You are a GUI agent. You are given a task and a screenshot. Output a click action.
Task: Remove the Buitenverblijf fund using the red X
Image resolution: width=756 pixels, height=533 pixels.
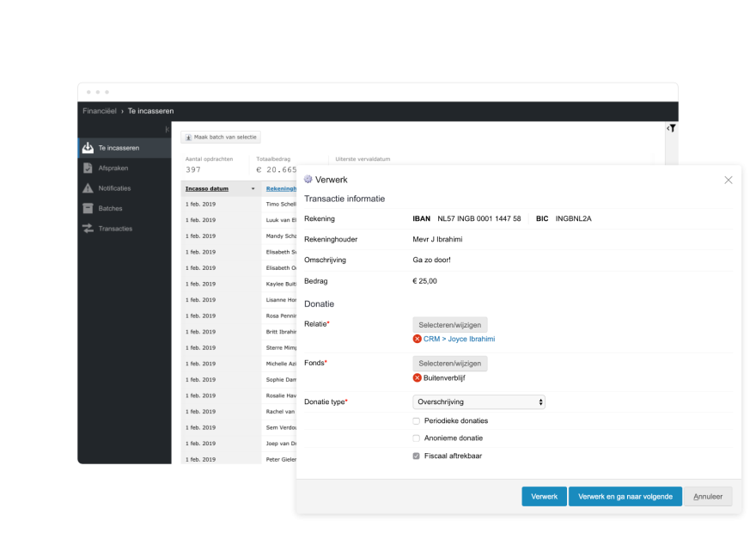coord(418,377)
